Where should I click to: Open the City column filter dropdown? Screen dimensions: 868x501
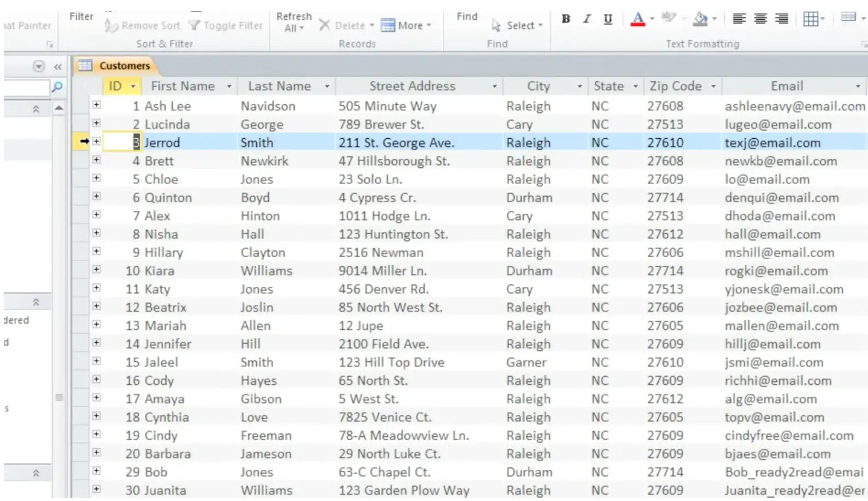[x=579, y=87]
